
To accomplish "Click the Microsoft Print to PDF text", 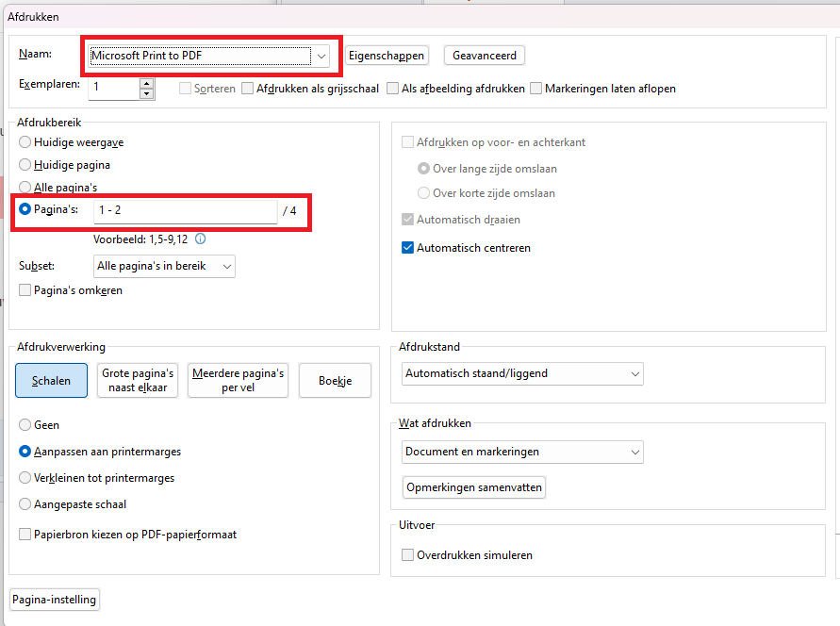I will 146,56.
